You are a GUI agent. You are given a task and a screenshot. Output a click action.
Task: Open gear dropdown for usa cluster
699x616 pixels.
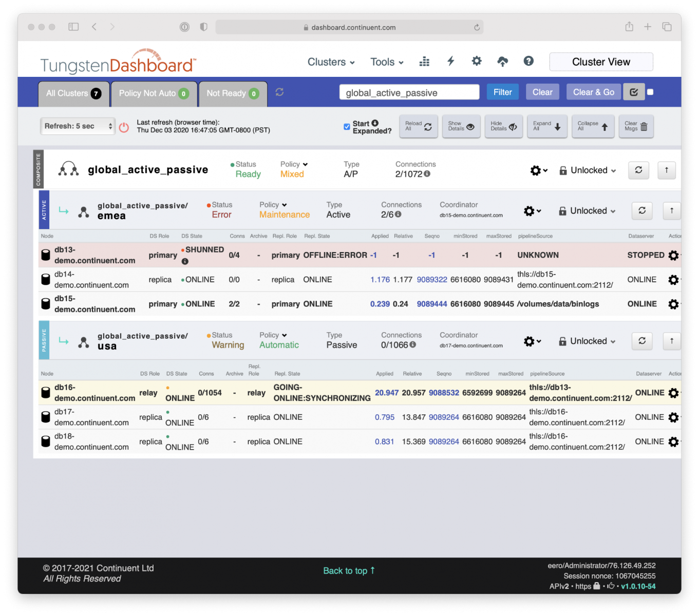pyautogui.click(x=532, y=341)
